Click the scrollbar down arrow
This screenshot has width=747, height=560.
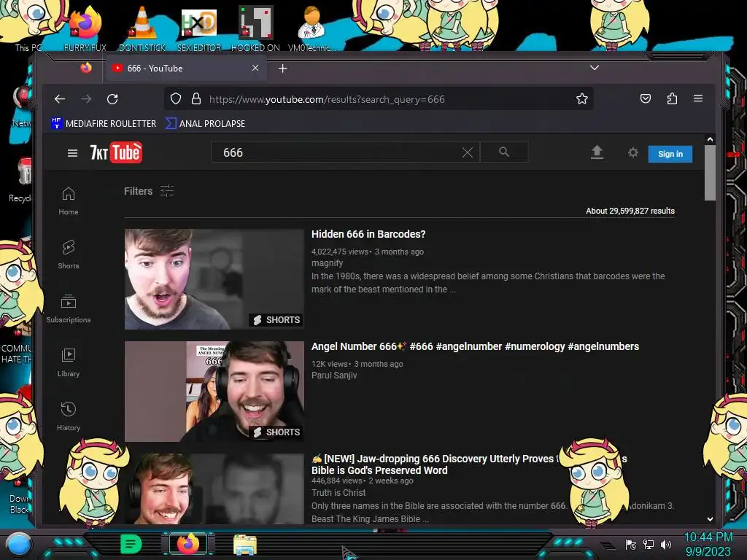click(x=710, y=519)
